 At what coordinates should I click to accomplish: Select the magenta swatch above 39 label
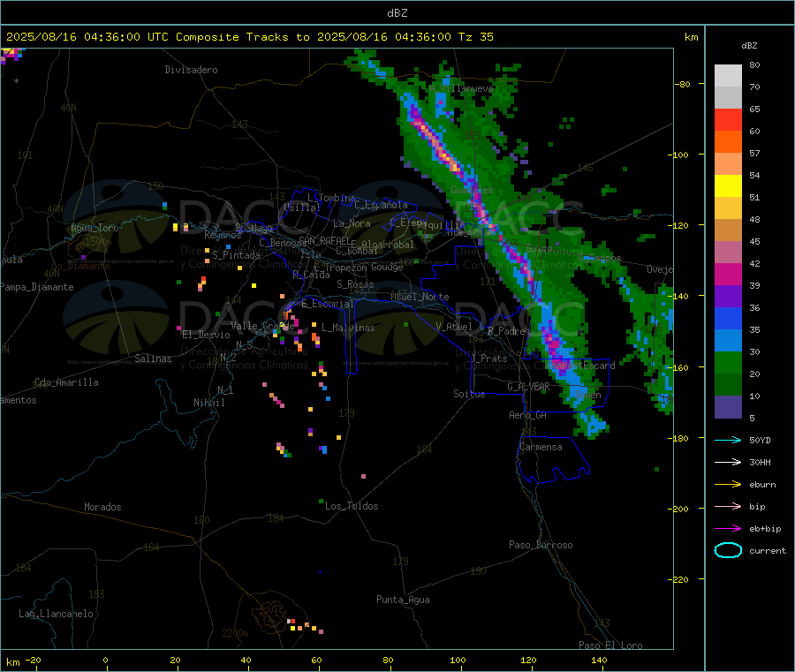(x=728, y=274)
